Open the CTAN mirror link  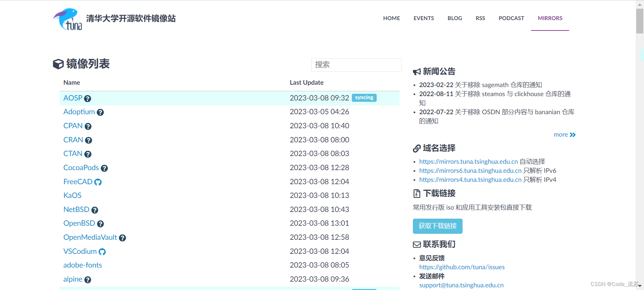(73, 153)
